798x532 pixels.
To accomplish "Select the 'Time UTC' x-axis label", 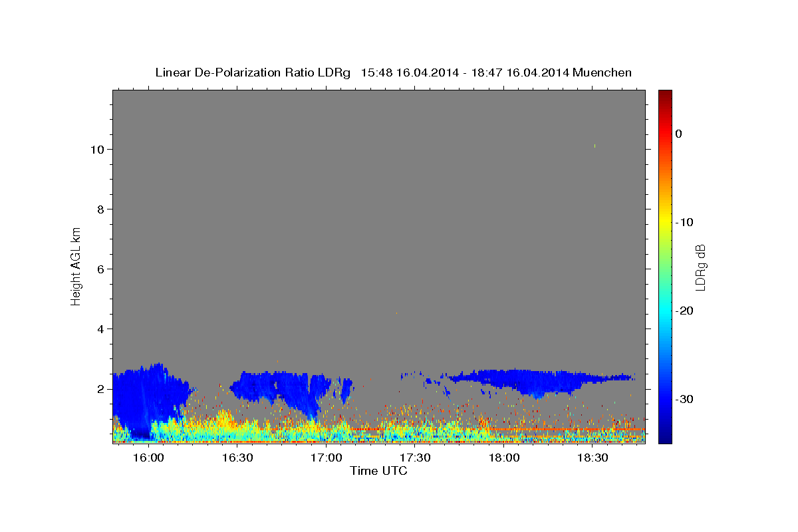I will pos(378,471).
